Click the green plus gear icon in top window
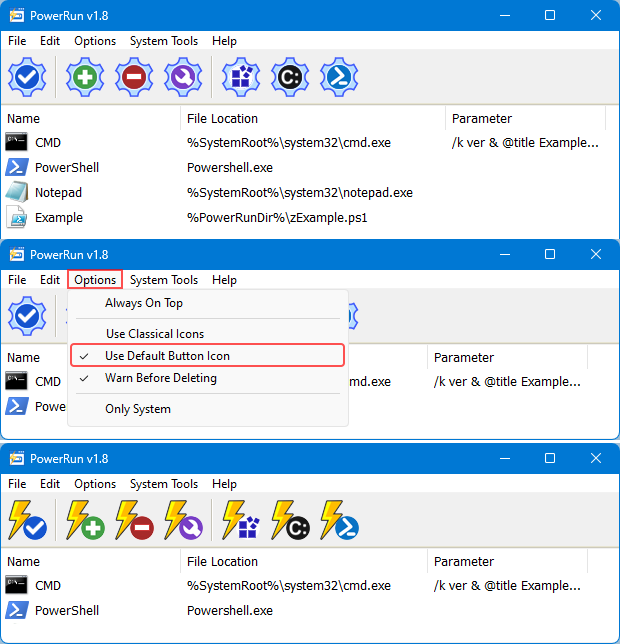 pyautogui.click(x=85, y=77)
